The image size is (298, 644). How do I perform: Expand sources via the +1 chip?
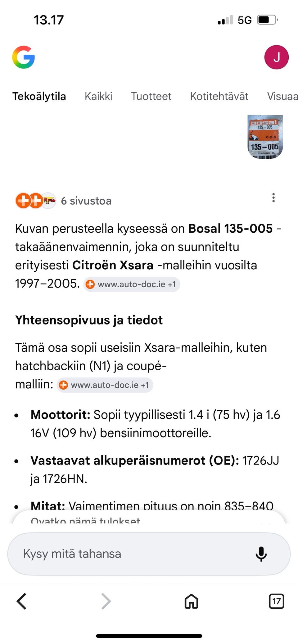click(173, 284)
